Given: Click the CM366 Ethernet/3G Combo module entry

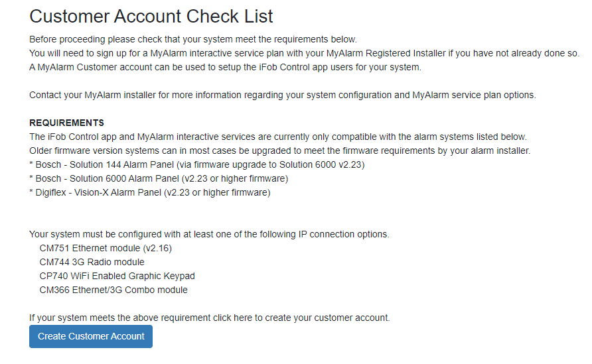Looking at the screenshot, I should (x=113, y=290).
